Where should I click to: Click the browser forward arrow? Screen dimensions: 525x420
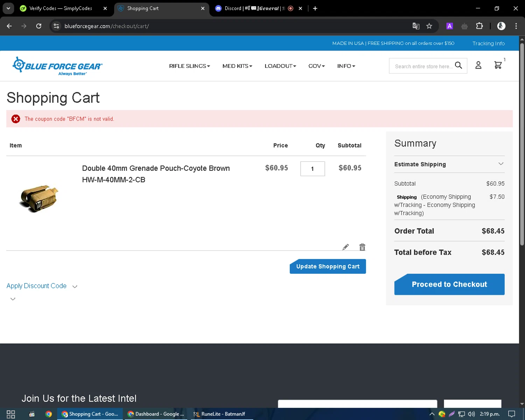coord(24,26)
